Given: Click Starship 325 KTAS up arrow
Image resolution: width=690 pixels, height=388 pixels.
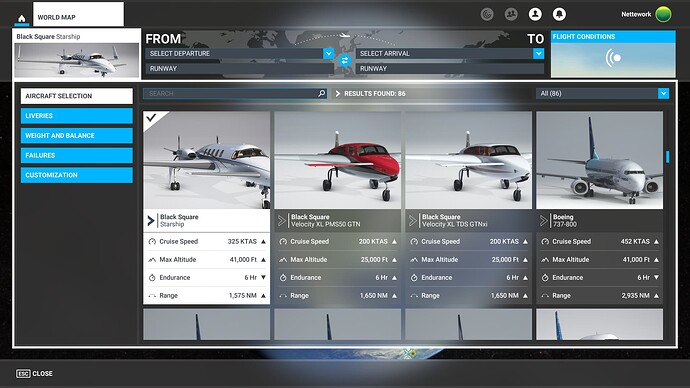Looking at the screenshot, I should (263, 242).
